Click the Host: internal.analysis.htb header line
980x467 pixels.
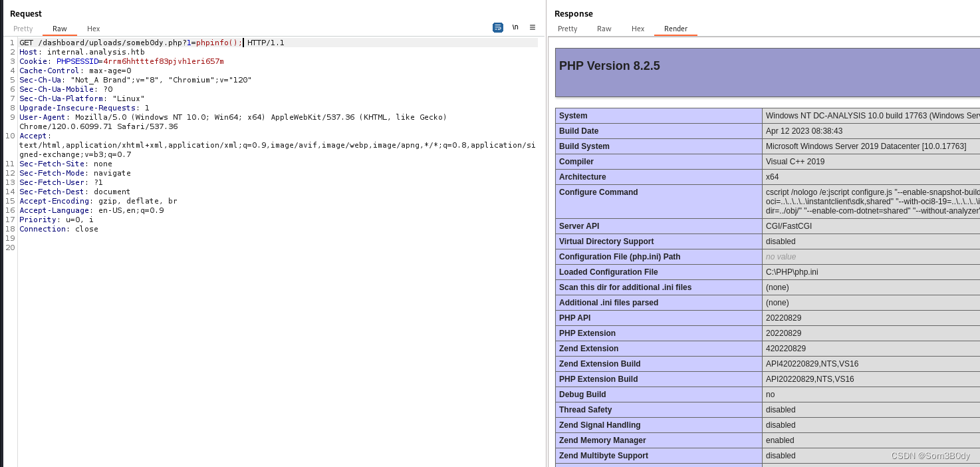tap(82, 52)
